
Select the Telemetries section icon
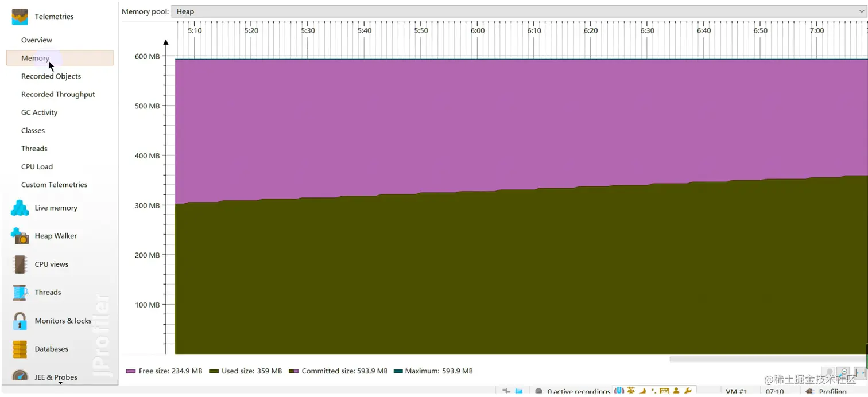click(x=20, y=17)
